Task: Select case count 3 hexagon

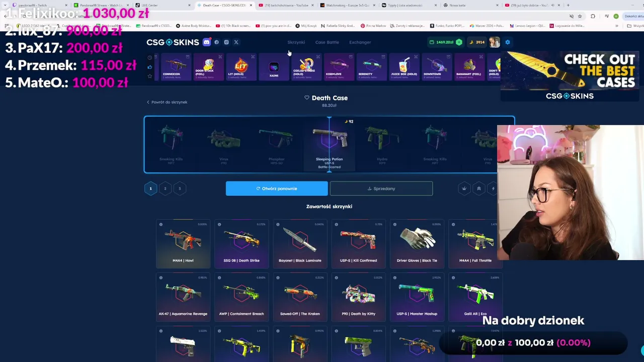Action: coord(180,189)
